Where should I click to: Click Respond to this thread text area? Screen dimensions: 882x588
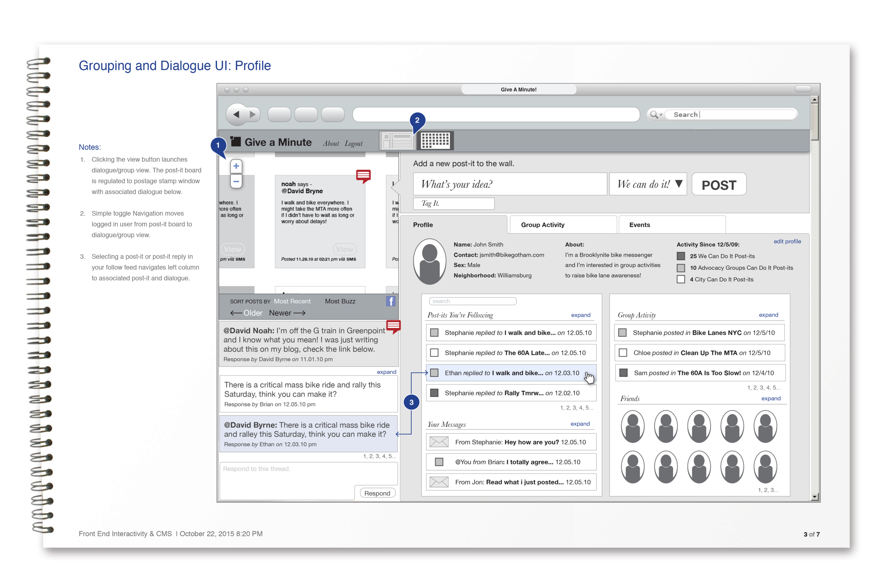point(308,481)
